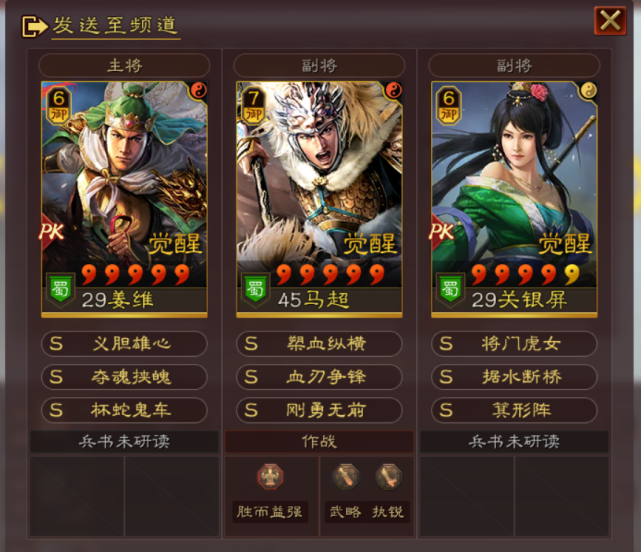Click the yin-yang icon on 姜维's card
This screenshot has height=552, width=641.
[199, 91]
